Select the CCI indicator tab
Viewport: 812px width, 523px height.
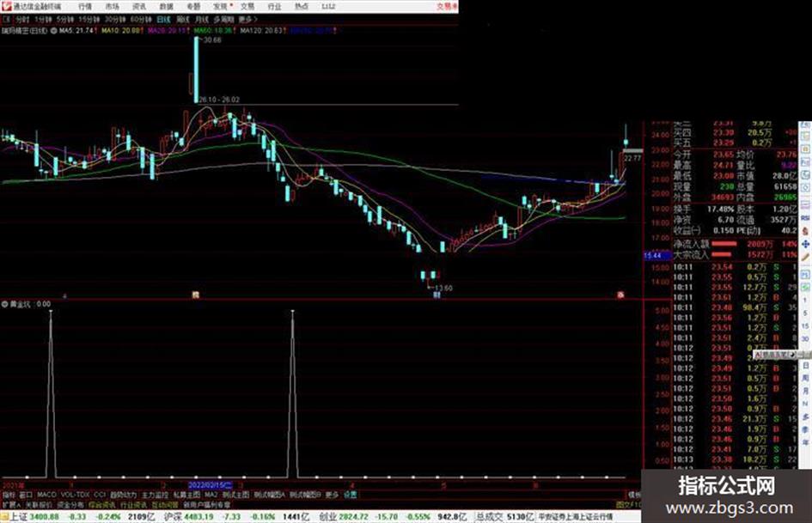pyautogui.click(x=100, y=495)
